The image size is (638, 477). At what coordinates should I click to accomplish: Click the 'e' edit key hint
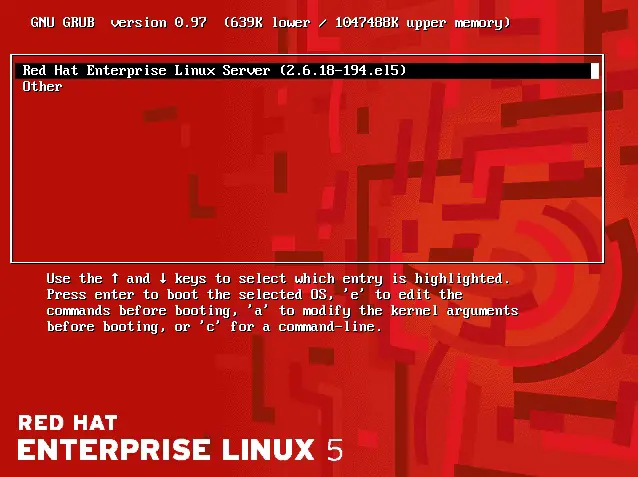[x=355, y=294]
